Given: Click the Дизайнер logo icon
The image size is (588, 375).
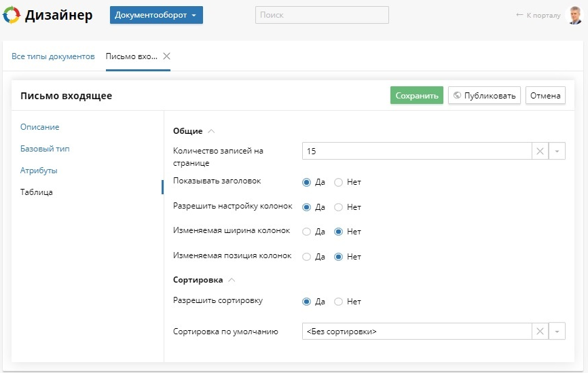Looking at the screenshot, I should pos(12,15).
